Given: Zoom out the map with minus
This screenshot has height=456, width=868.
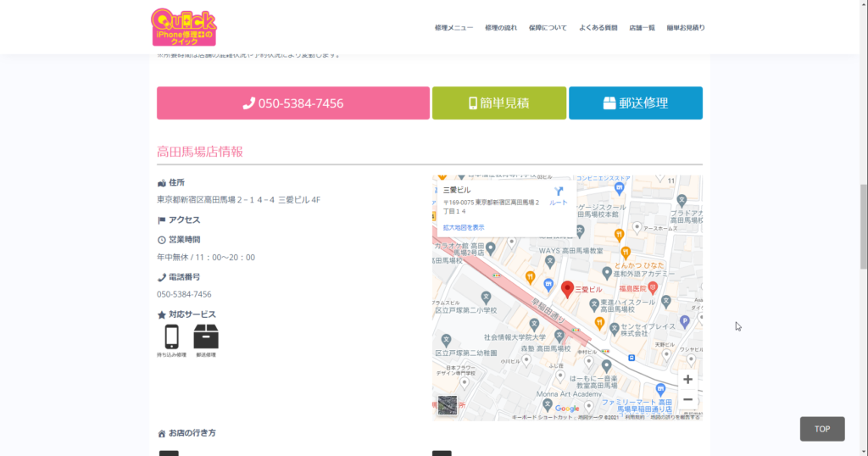Looking at the screenshot, I should [x=687, y=399].
